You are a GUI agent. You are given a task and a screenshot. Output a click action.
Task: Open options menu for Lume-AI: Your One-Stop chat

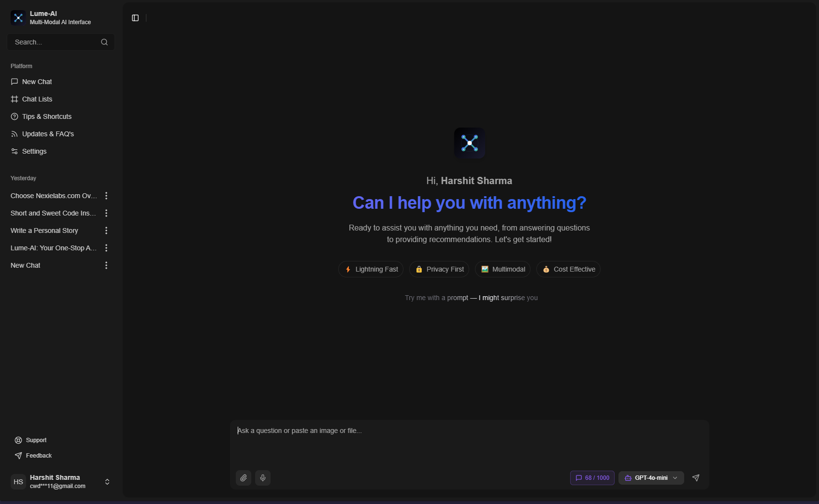point(106,248)
